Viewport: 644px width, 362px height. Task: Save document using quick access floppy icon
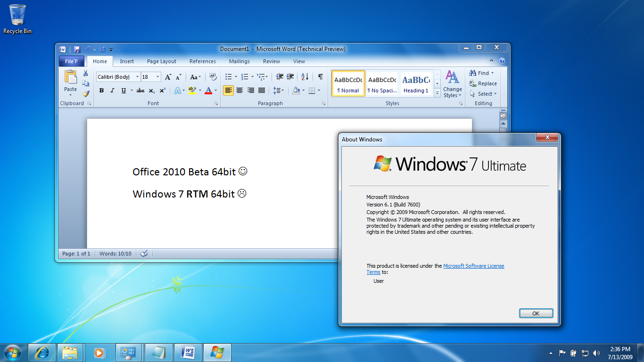pos(77,49)
